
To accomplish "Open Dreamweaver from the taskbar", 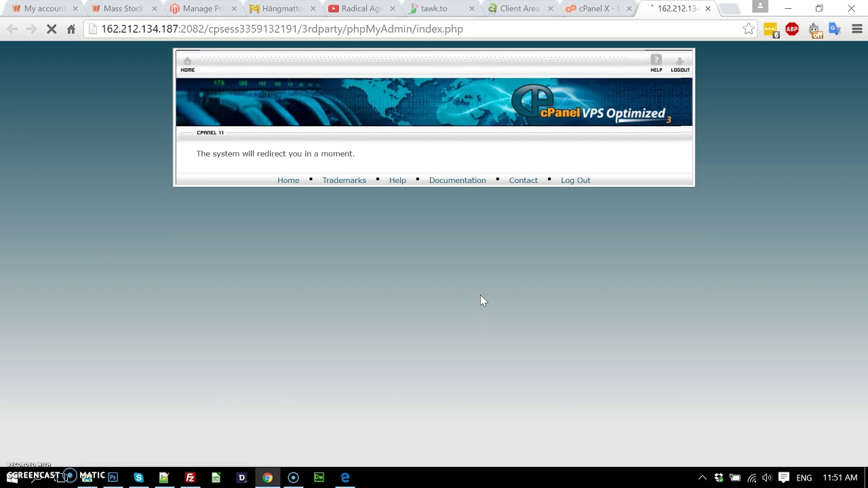I will [319, 477].
